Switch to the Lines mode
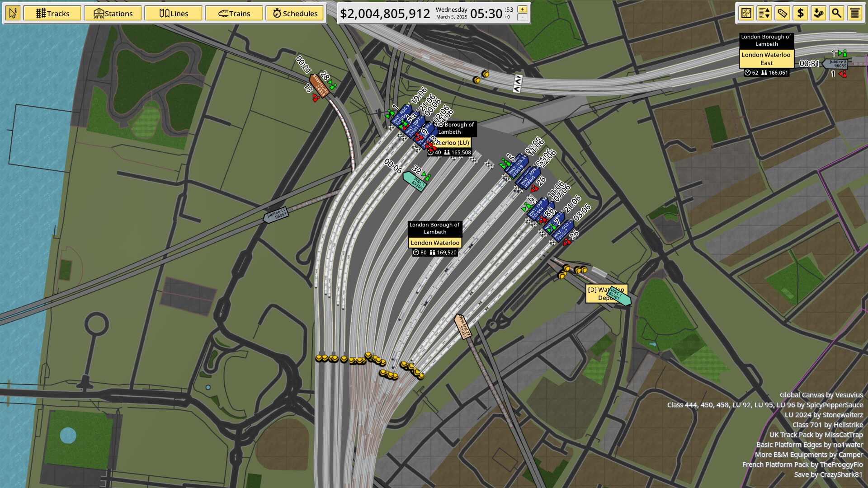This screenshot has width=868, height=488. click(x=174, y=13)
